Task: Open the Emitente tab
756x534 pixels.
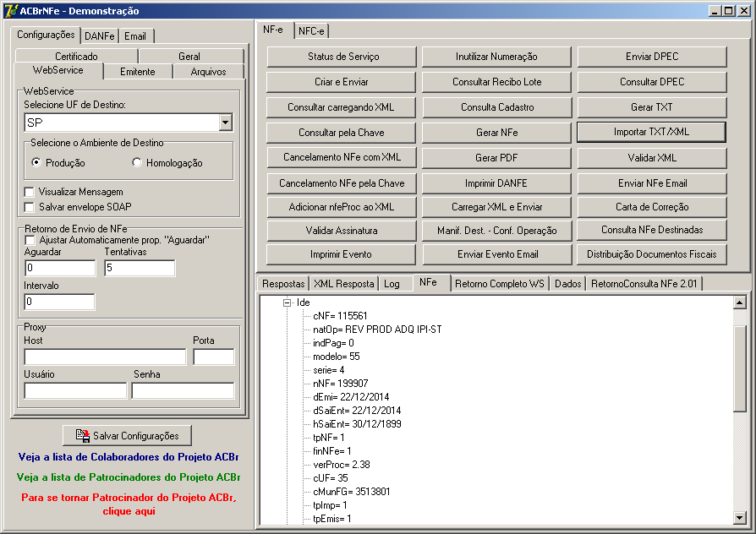Action: click(x=138, y=71)
